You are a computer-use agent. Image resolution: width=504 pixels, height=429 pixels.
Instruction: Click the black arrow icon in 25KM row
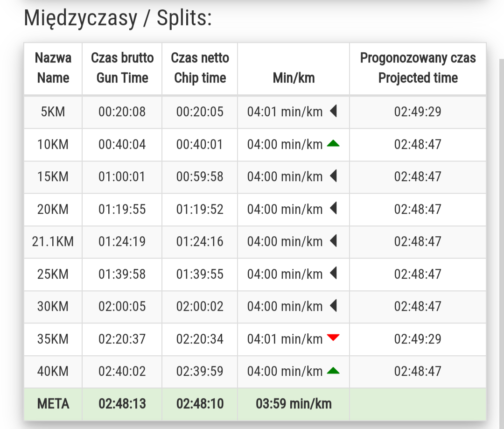[x=333, y=273]
